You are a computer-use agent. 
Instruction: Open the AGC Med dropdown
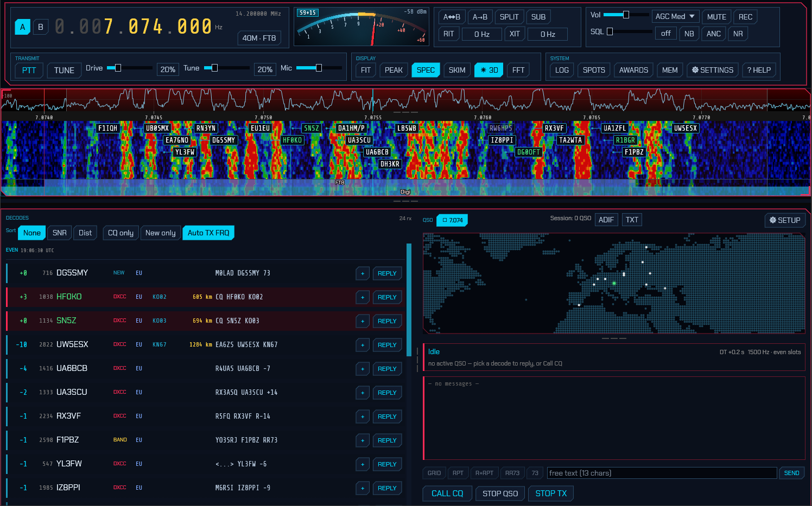tap(675, 16)
